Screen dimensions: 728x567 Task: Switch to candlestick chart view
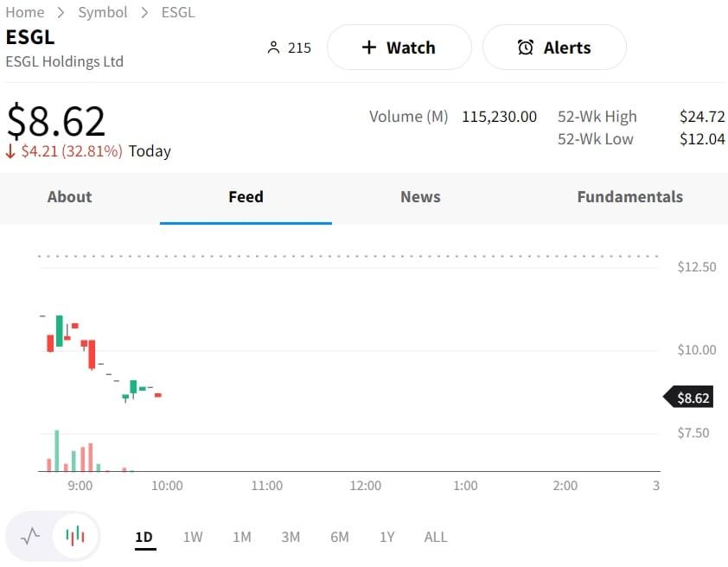pos(76,537)
